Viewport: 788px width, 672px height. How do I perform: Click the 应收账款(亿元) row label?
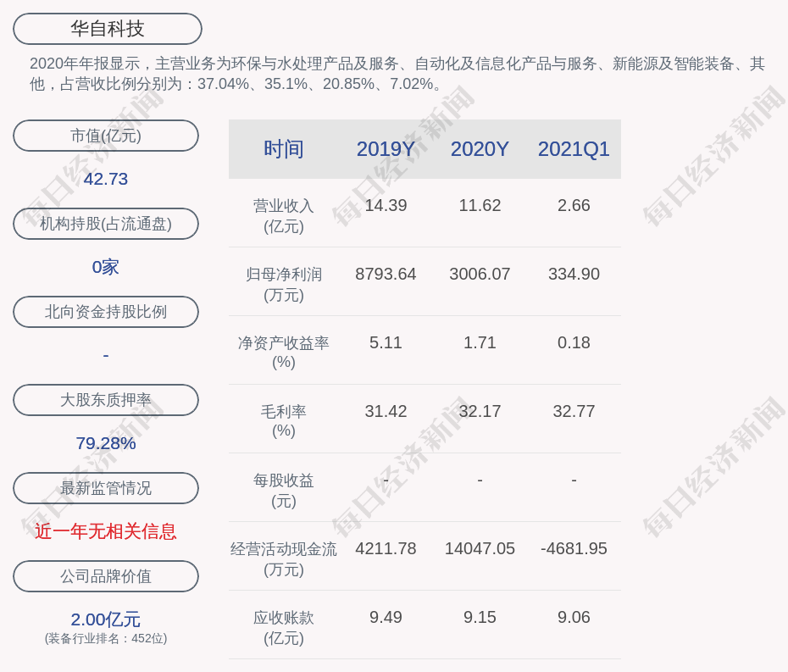(284, 628)
